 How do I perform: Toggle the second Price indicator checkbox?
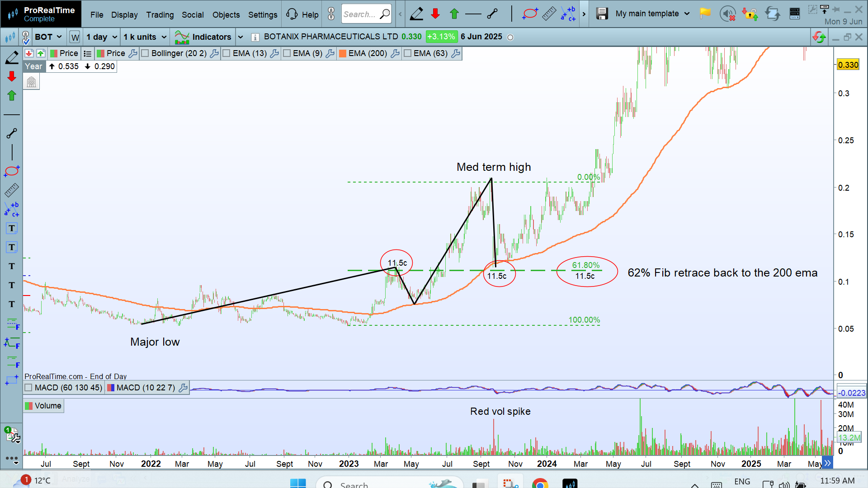(101, 53)
